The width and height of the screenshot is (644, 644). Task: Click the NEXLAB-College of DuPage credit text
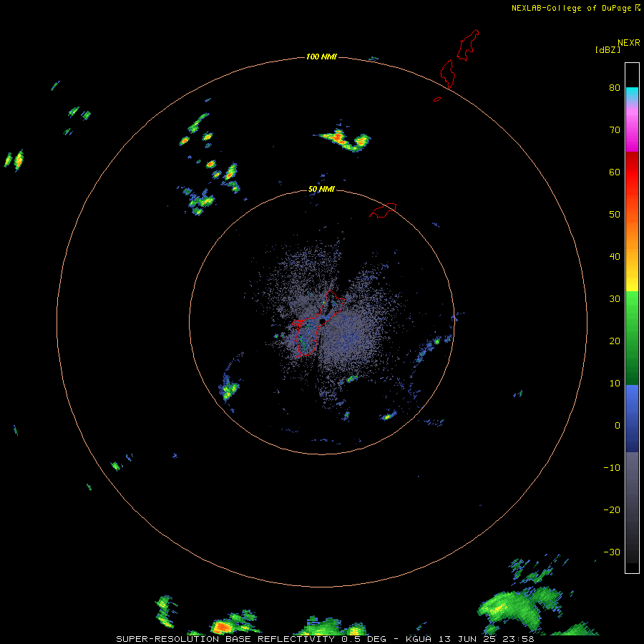pos(575,8)
